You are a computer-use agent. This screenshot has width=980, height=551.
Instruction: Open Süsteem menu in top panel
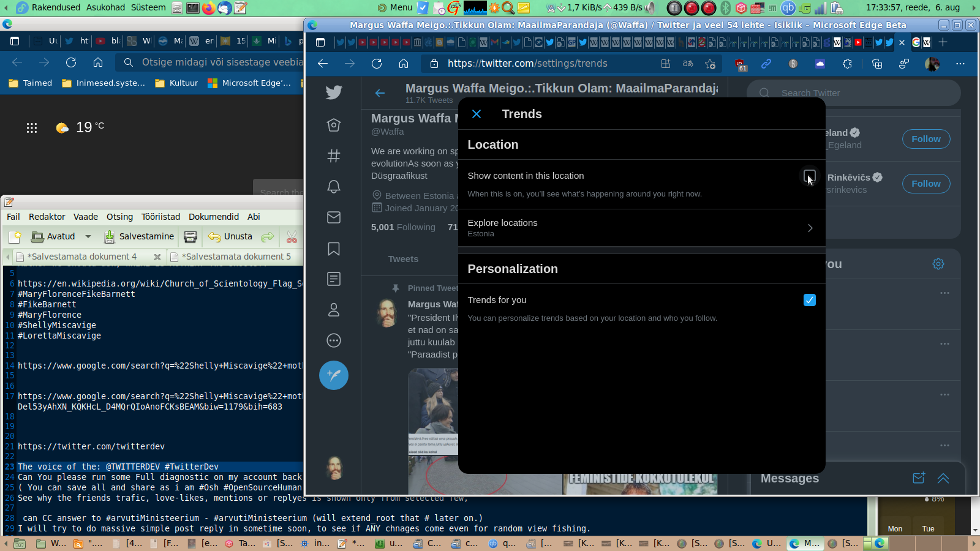148,7
